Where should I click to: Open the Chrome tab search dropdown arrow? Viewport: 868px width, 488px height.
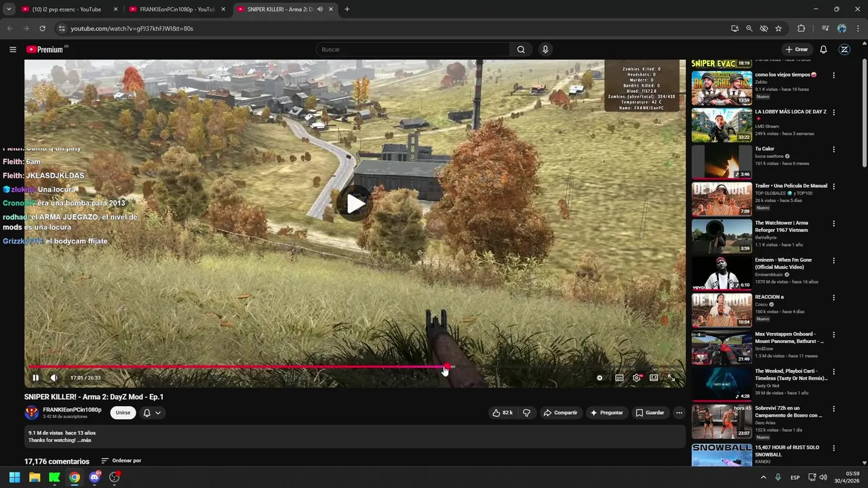[9, 9]
